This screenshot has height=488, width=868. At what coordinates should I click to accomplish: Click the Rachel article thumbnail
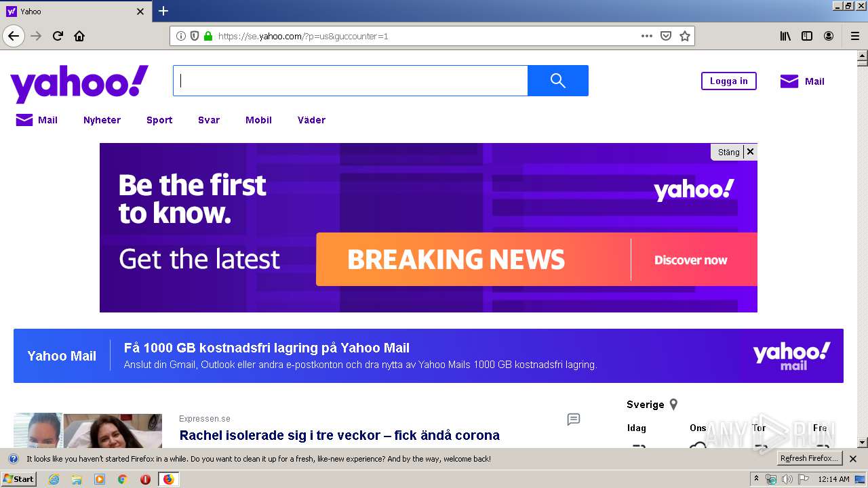(88, 430)
